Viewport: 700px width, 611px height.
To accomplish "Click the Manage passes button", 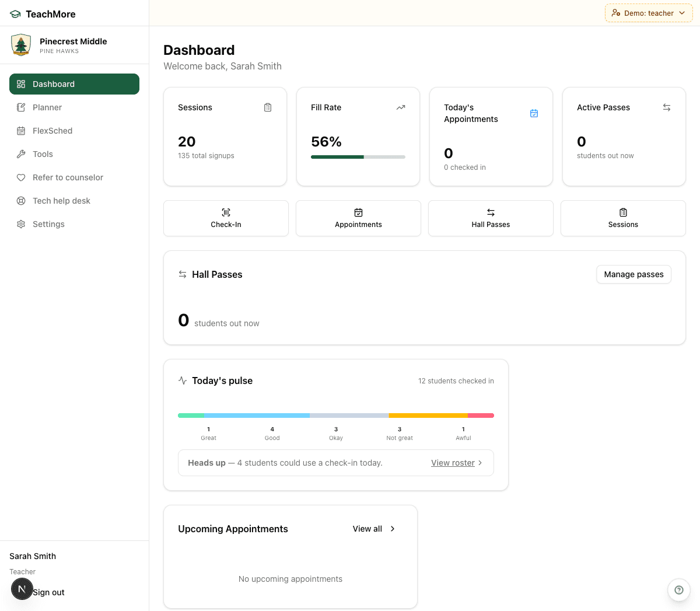I will click(633, 274).
